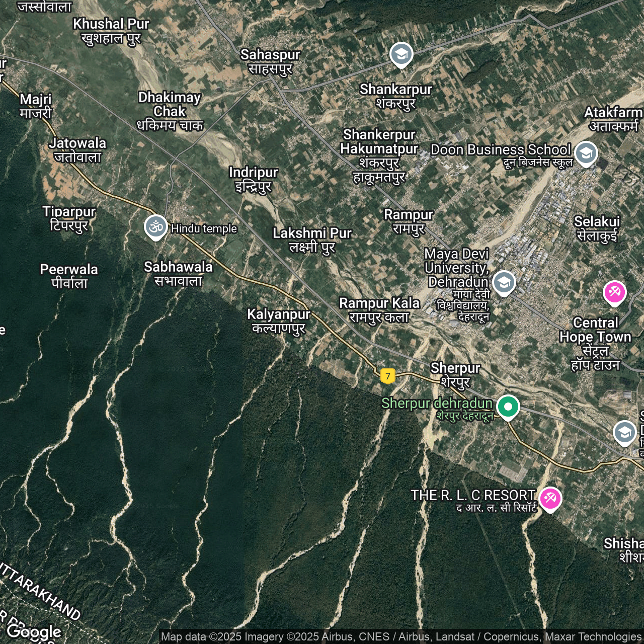Select the Rampur Kala place label
Image resolution: width=644 pixels, height=644 pixels.
(x=379, y=309)
